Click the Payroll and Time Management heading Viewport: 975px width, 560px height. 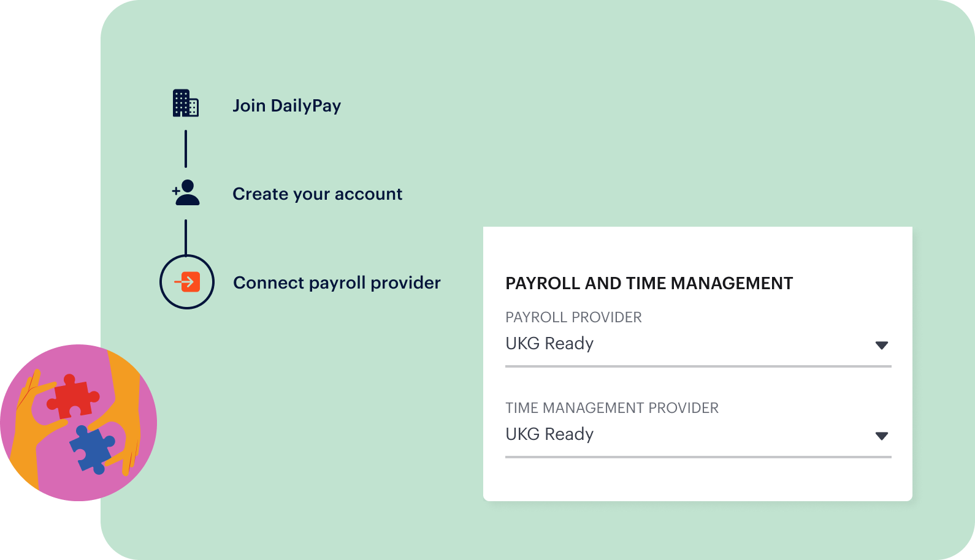[x=649, y=284]
